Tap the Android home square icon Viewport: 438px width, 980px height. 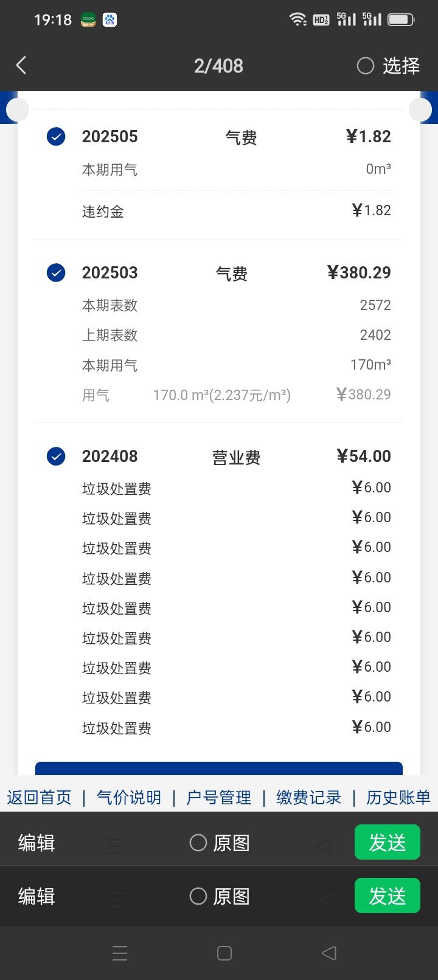point(224,953)
